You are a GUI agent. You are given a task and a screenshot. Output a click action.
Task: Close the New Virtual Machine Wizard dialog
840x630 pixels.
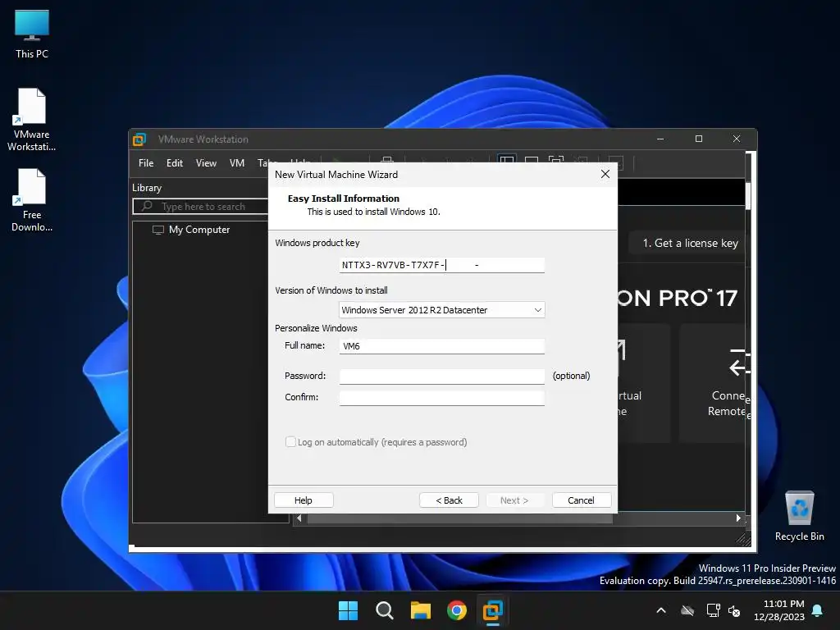pyautogui.click(x=605, y=174)
